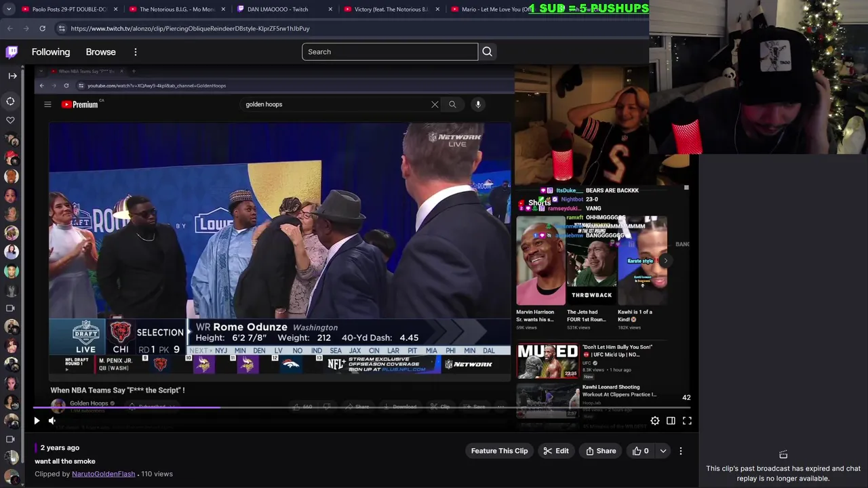Open the Marvin Harrison Sr. short thumbnail
Viewport: 868px width, 488px height.
click(540, 261)
